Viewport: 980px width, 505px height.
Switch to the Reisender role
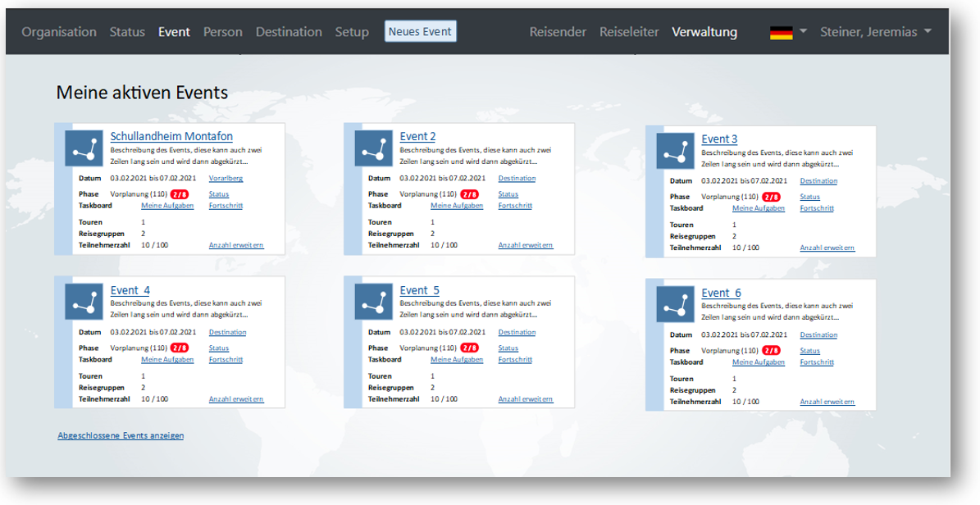click(558, 32)
